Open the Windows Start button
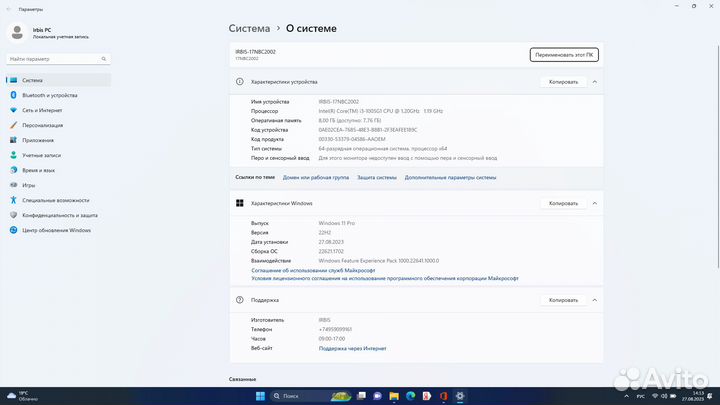Image resolution: width=720 pixels, height=405 pixels. [x=260, y=396]
